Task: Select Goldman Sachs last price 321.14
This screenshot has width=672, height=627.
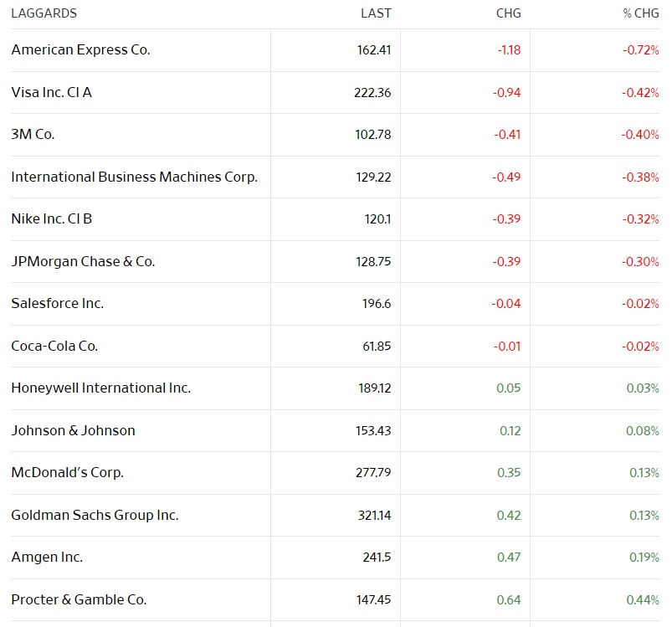Action: [x=375, y=515]
